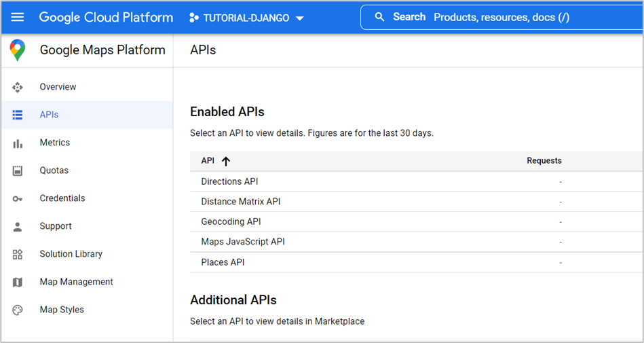Click the Map Management icon
The height and width of the screenshot is (343, 644).
[17, 282]
